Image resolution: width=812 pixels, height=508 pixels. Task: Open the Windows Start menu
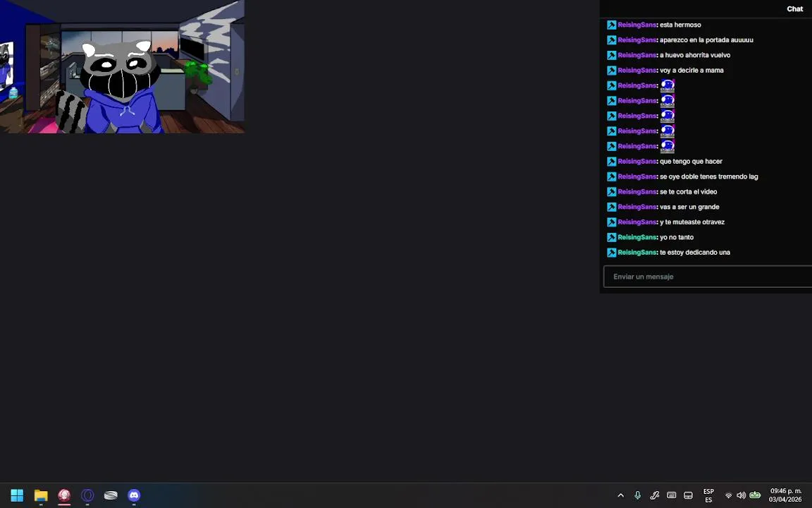point(17,495)
